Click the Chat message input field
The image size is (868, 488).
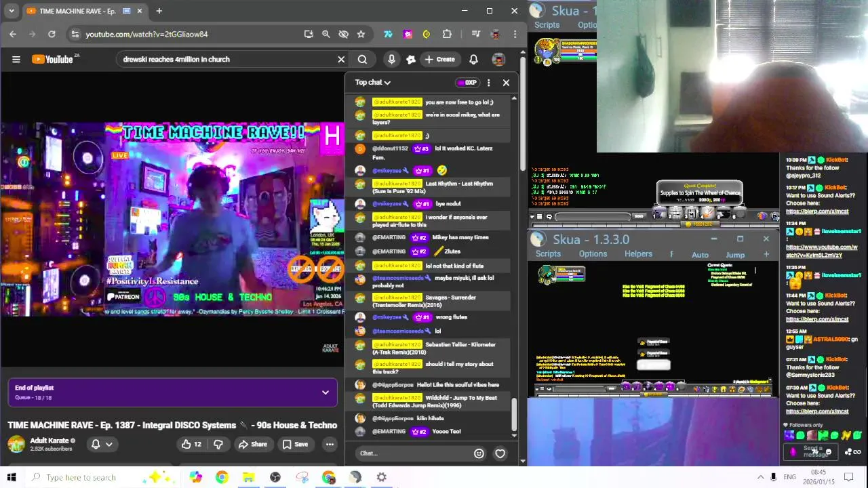point(412,453)
